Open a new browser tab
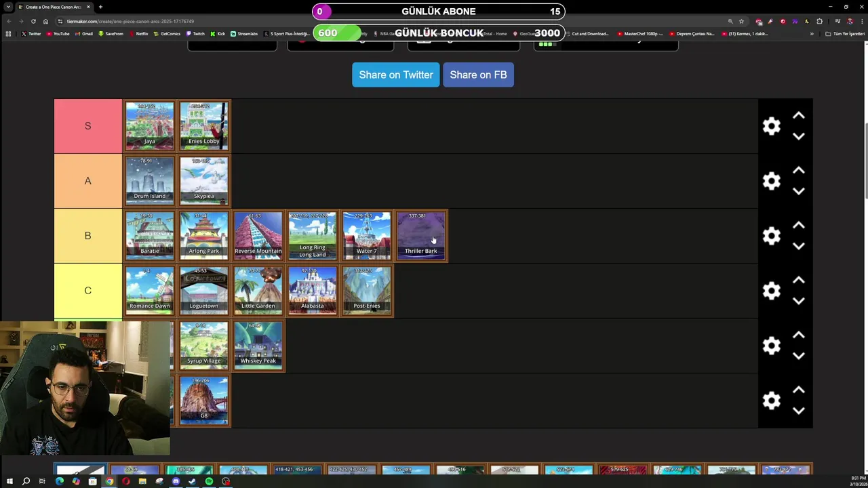Viewport: 868px width, 488px height. pyautogui.click(x=100, y=7)
